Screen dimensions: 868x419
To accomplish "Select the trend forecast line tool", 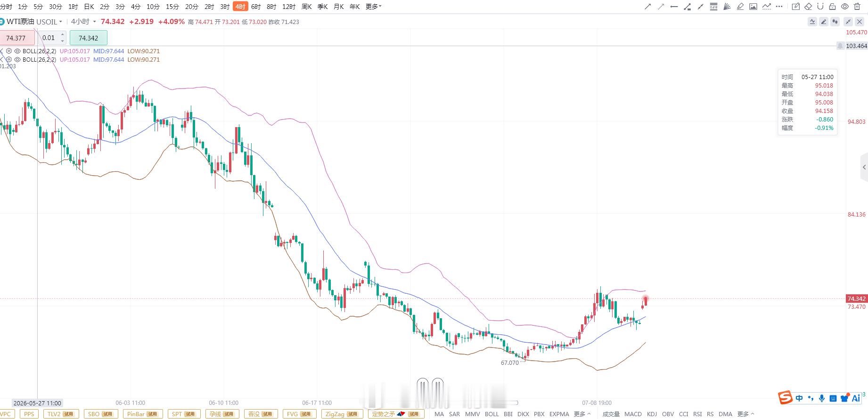I will click(766, 7).
